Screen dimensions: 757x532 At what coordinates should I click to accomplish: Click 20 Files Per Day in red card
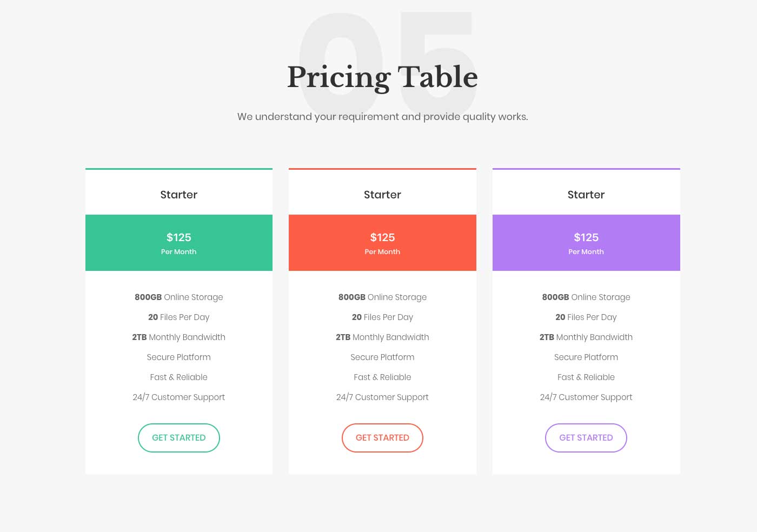382,317
